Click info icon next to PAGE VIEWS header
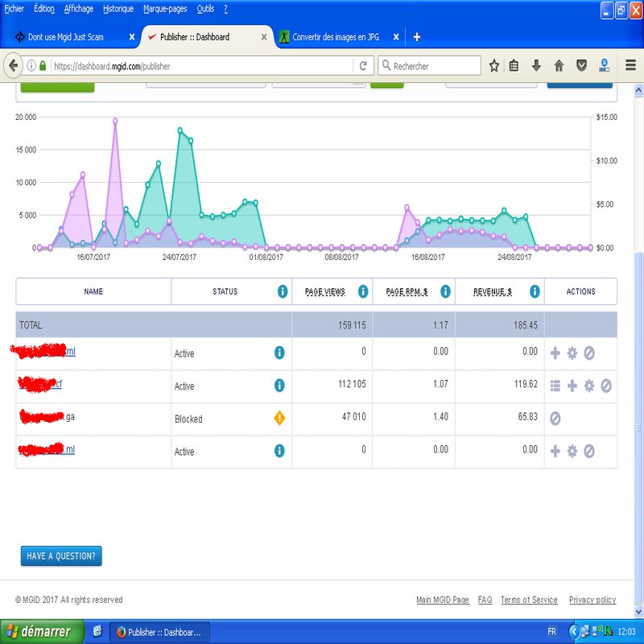The height and width of the screenshot is (644, 644). [x=363, y=291]
